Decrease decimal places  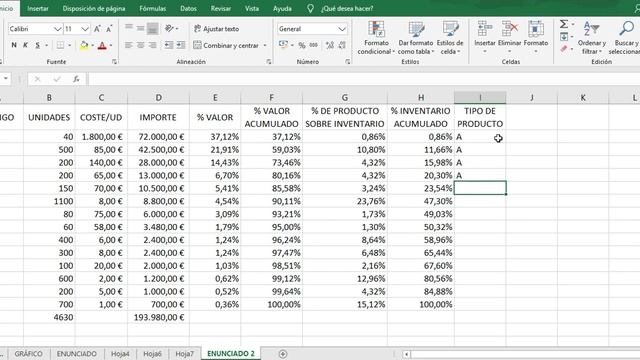click(342, 45)
